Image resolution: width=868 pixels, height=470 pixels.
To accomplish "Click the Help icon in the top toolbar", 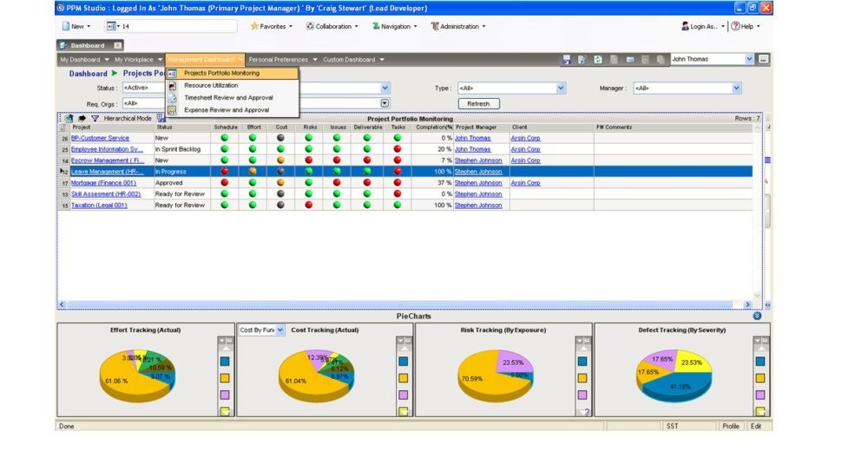I will click(735, 27).
